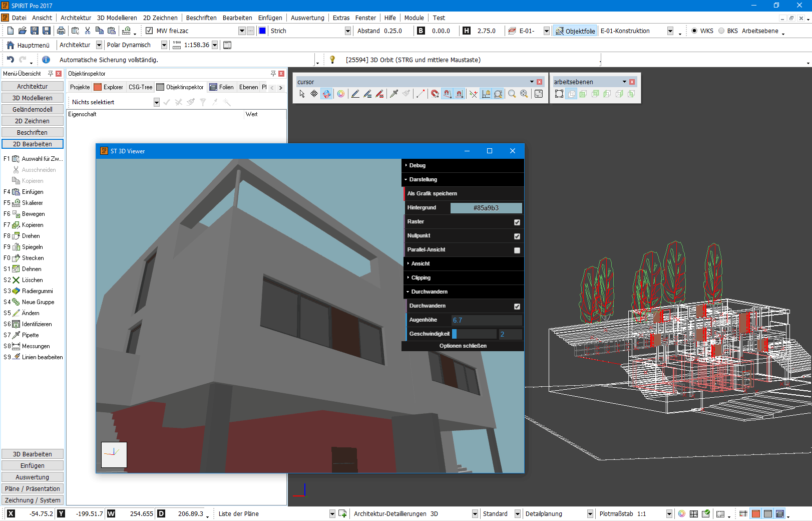Click the Hauptmenü home icon
Screen dimensions: 812x521
pyautogui.click(x=11, y=45)
